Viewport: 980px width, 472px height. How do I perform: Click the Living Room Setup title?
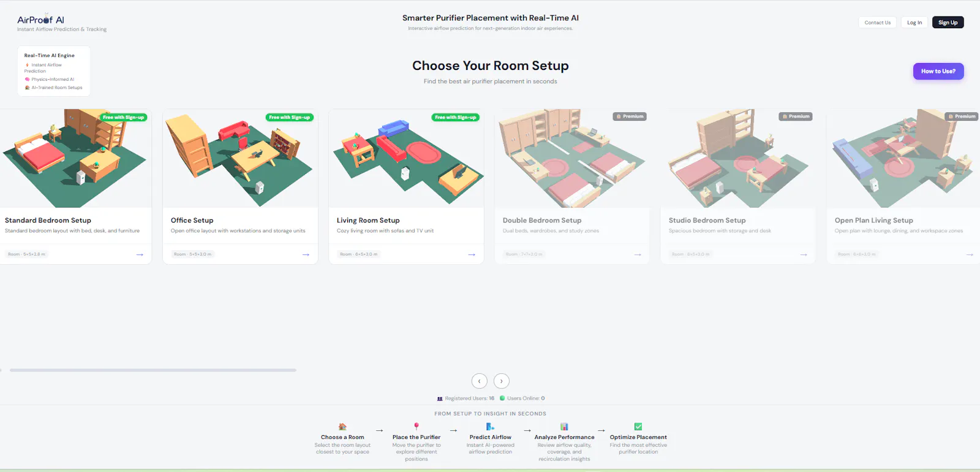click(368, 220)
